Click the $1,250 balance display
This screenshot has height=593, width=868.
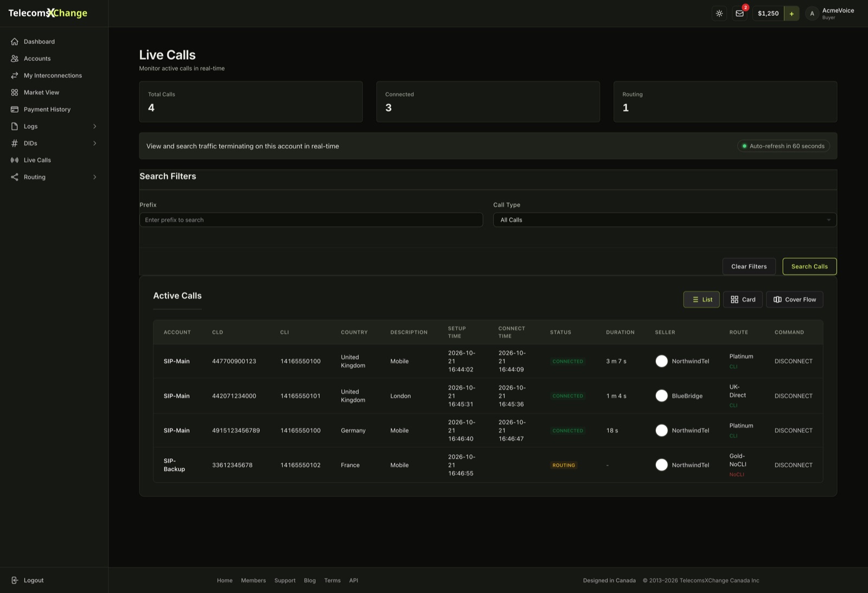click(768, 14)
